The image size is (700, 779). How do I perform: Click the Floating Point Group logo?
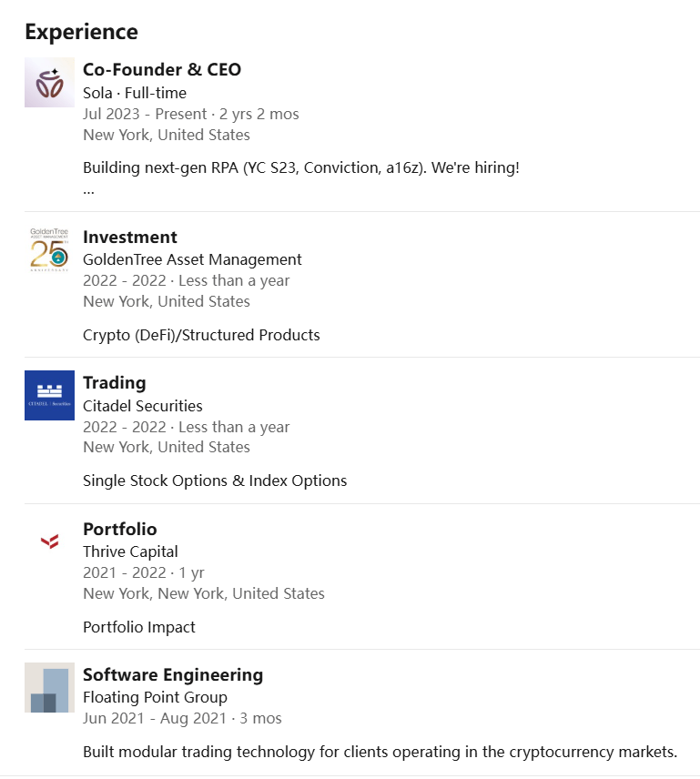click(49, 688)
